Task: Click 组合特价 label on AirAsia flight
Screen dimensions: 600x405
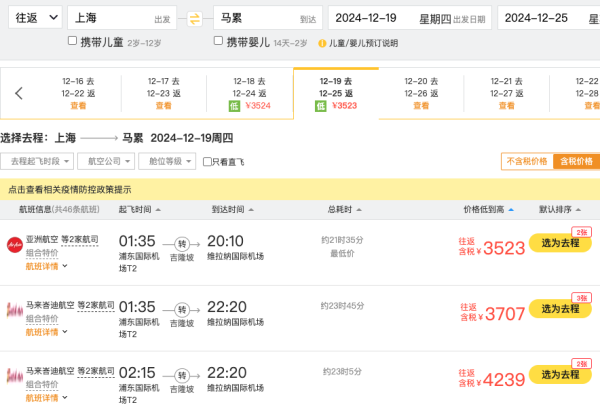Action: (x=42, y=253)
